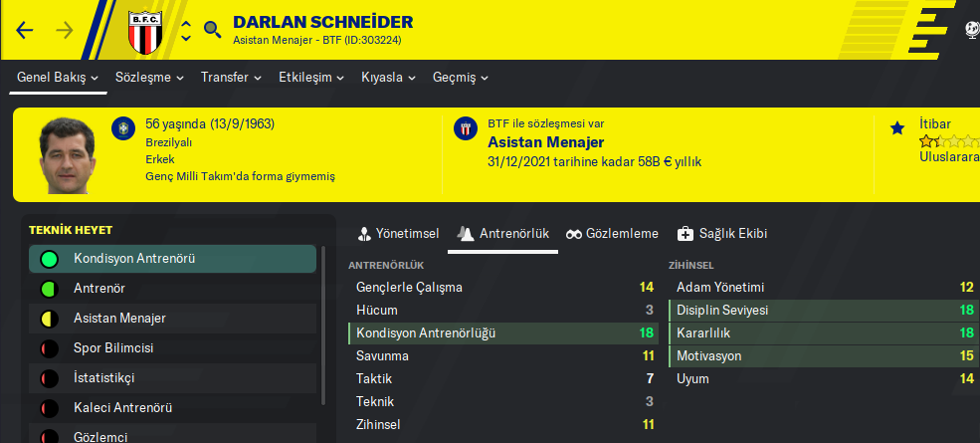Click the Brazil nationality flag icon
The height and width of the screenshot is (443, 980).
(x=124, y=127)
